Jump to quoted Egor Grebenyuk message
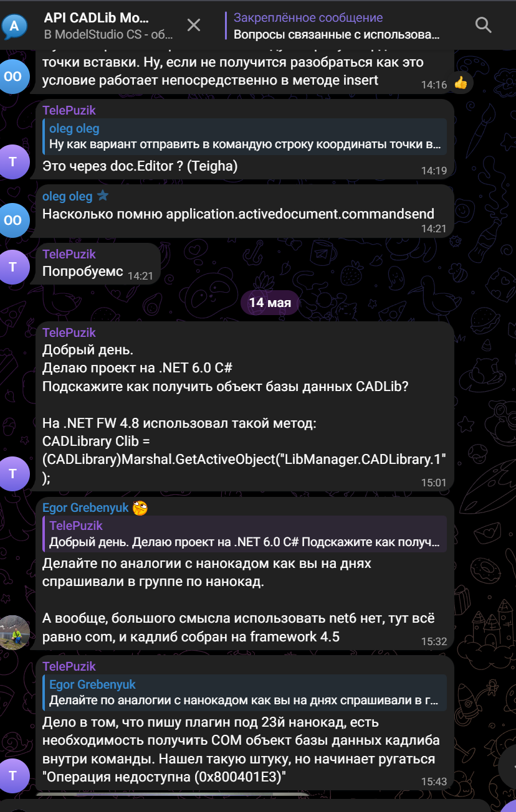This screenshot has width=516, height=812. pyautogui.click(x=244, y=692)
